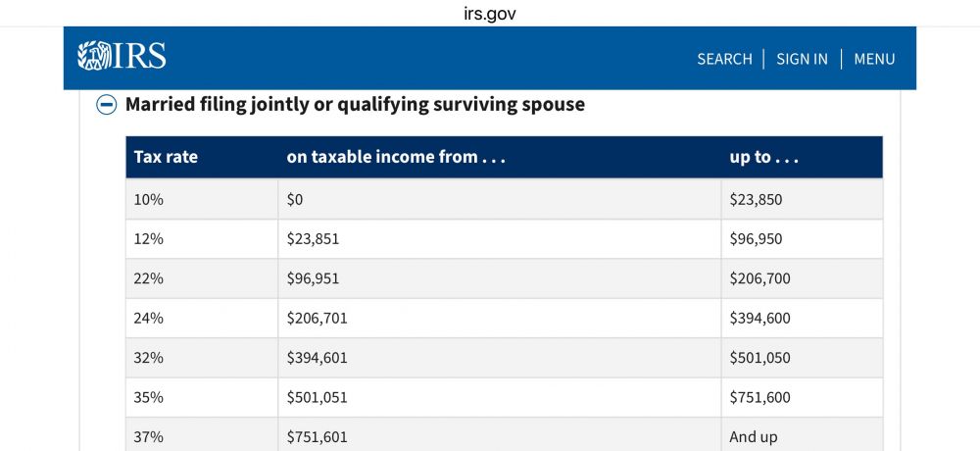Viewport: 980px width, 451px height.
Task: Open the MENU navigation
Action: coord(874,59)
